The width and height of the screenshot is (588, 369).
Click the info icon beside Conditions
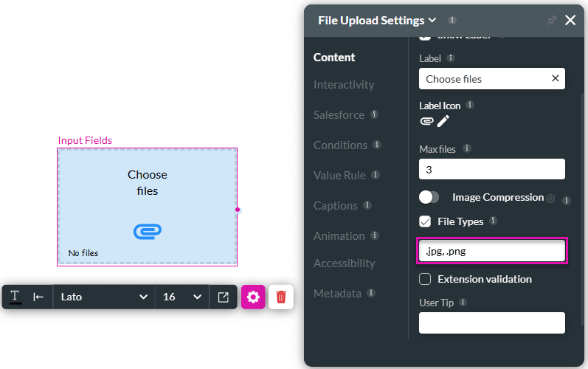click(x=377, y=145)
